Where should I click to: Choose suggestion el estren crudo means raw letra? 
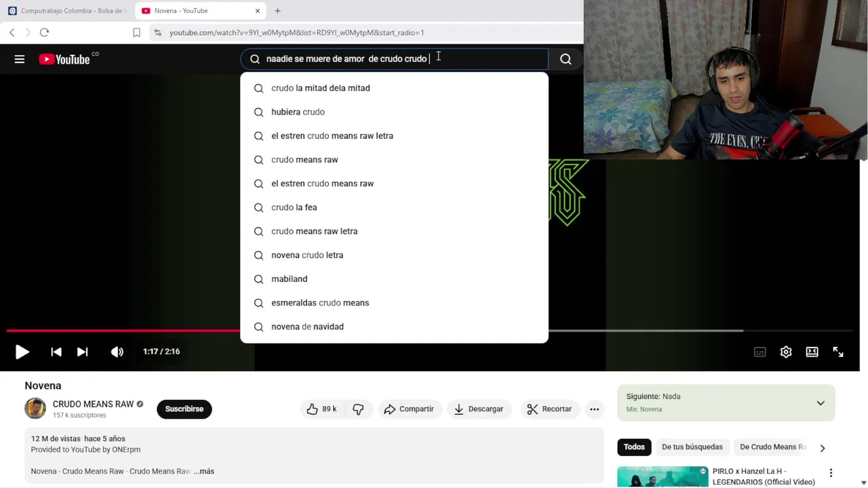[x=394, y=136]
